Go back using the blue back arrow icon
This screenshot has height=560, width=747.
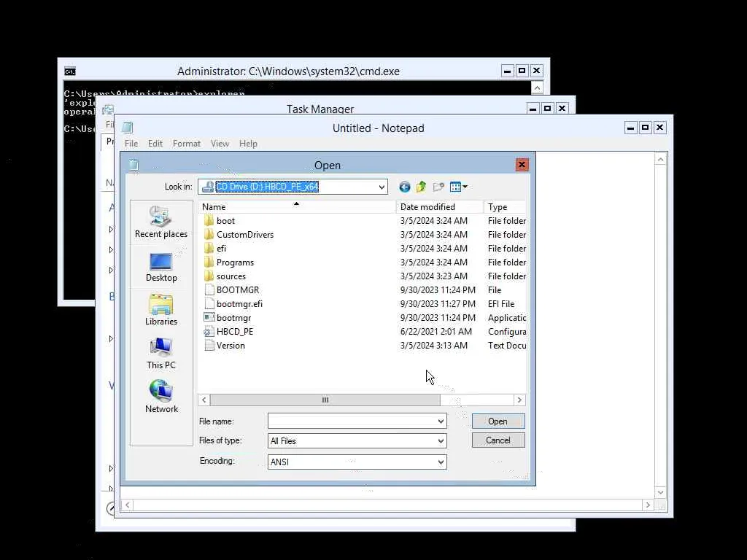(x=404, y=187)
